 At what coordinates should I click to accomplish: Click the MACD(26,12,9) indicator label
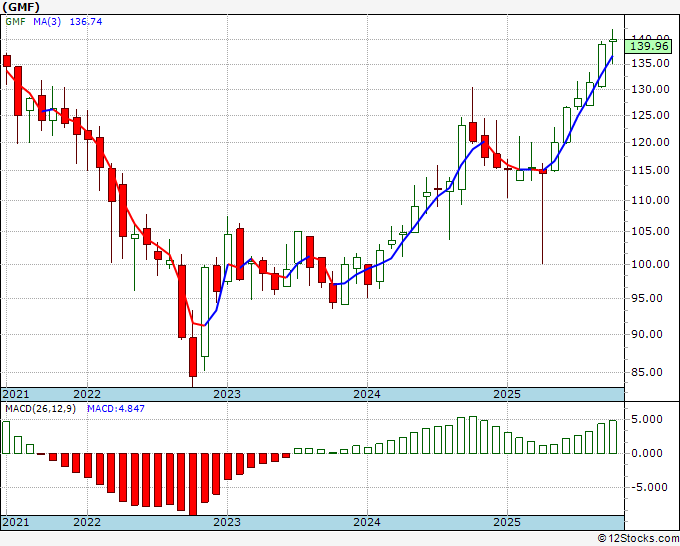(x=40, y=409)
